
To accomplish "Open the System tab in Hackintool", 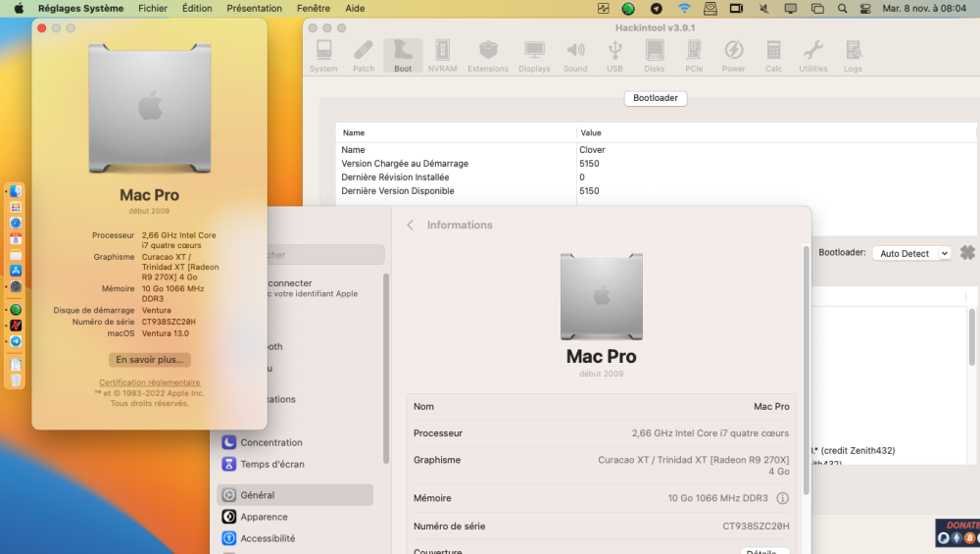I will pyautogui.click(x=323, y=56).
